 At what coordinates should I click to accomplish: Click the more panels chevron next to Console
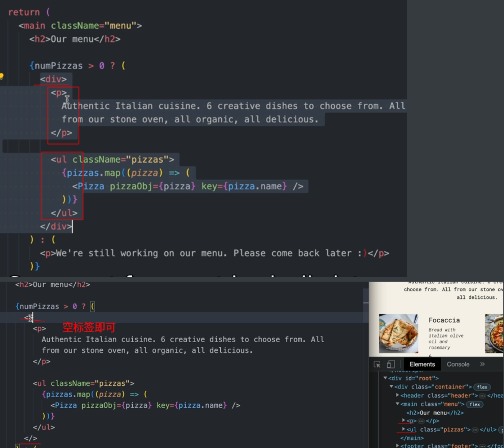(483, 364)
